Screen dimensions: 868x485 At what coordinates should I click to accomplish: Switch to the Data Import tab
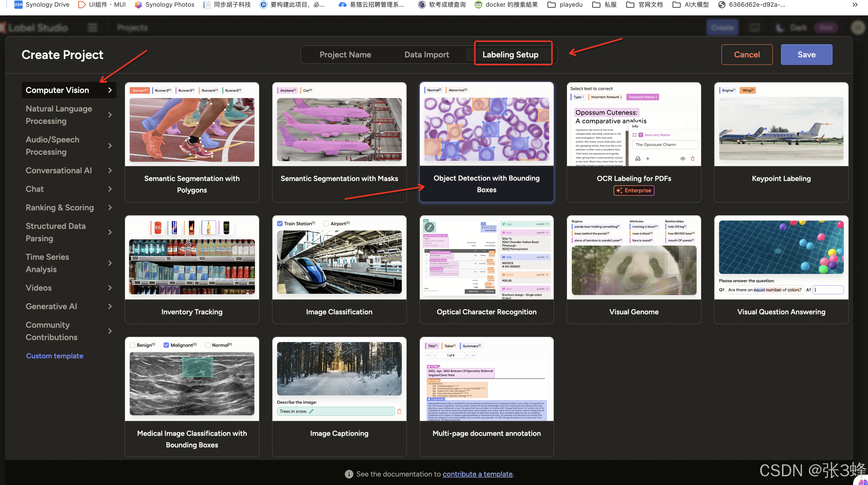(x=426, y=55)
